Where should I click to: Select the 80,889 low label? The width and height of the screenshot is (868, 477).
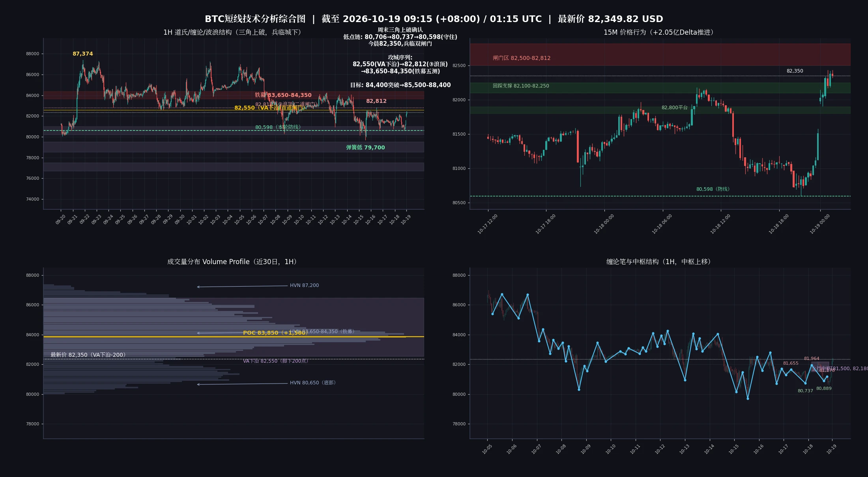pyautogui.click(x=824, y=389)
